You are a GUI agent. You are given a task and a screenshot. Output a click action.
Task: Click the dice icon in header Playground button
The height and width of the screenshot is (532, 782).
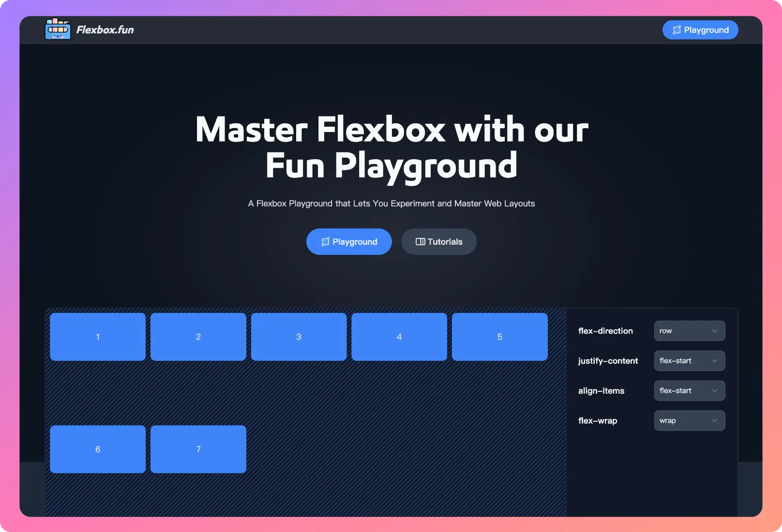tap(677, 30)
